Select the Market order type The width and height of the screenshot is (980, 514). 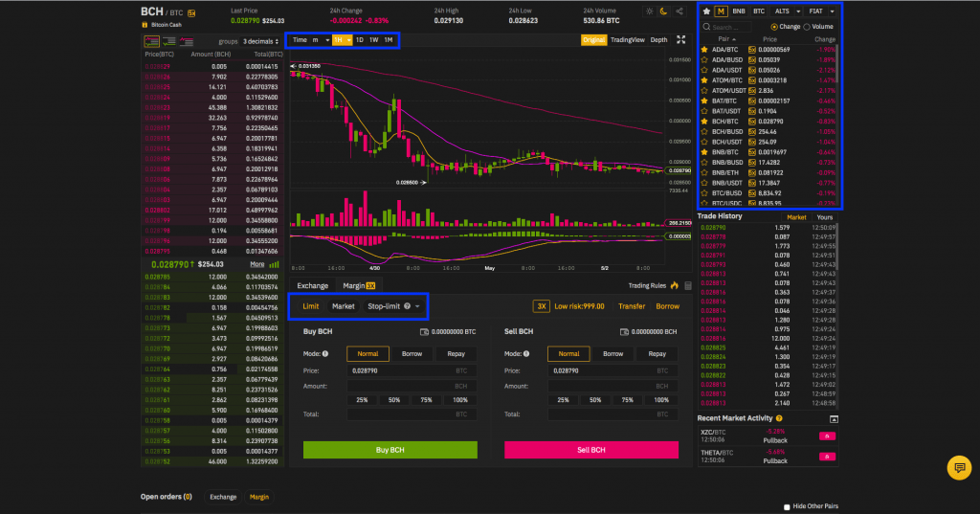click(x=344, y=306)
